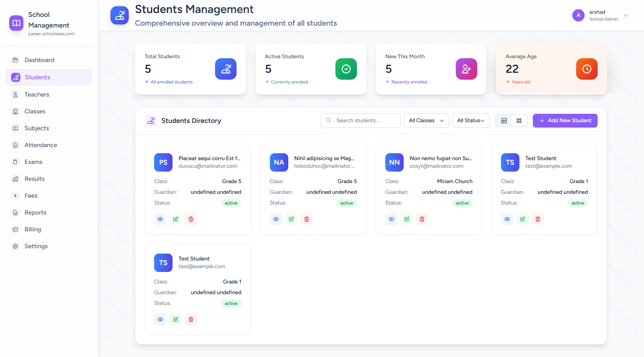View details of Placeat sequi student via eye icon
Viewport: 644px width, 357px height.
coord(160,219)
